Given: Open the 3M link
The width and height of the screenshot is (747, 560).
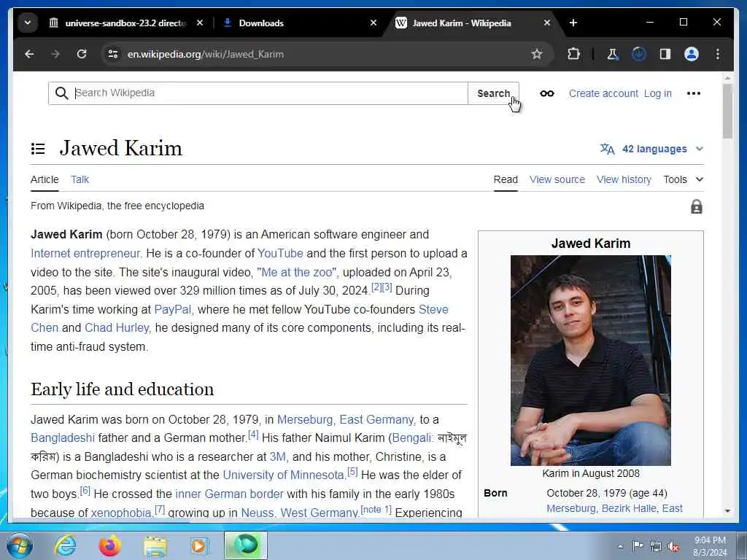Looking at the screenshot, I should point(277,457).
